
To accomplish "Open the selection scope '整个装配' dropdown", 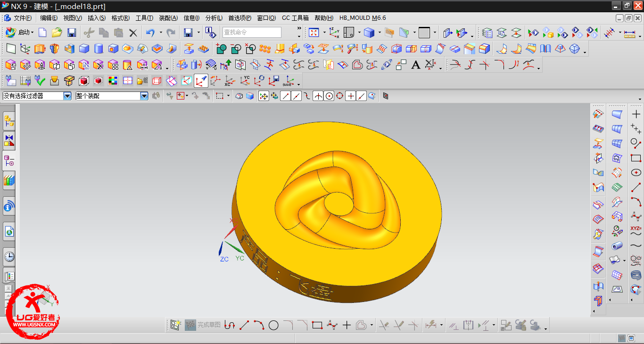I will pos(144,96).
